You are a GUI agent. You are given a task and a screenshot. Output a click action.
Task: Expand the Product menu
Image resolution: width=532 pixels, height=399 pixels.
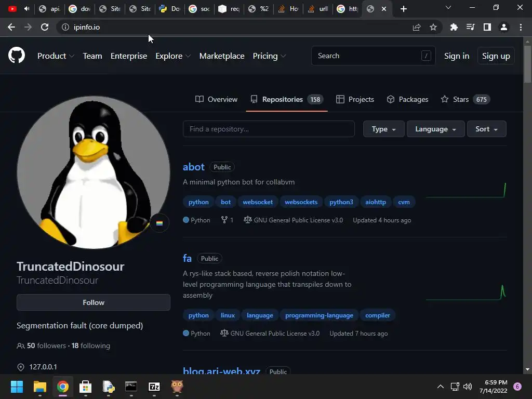click(x=56, y=56)
